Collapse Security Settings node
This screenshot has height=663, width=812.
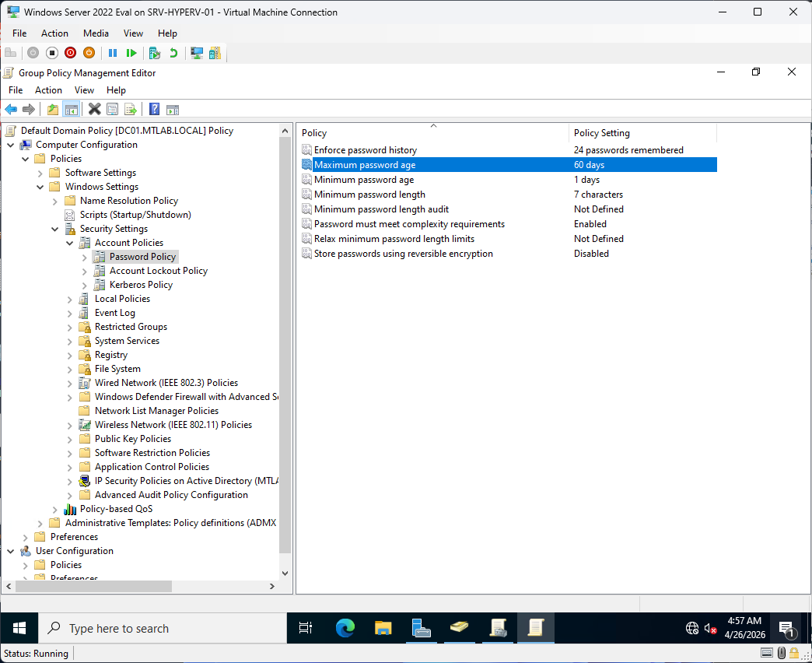55,229
